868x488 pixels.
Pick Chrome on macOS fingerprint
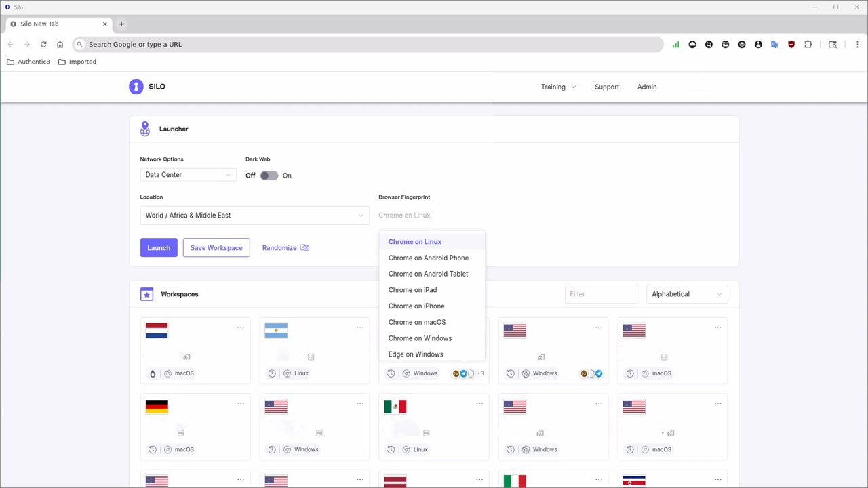point(432,322)
